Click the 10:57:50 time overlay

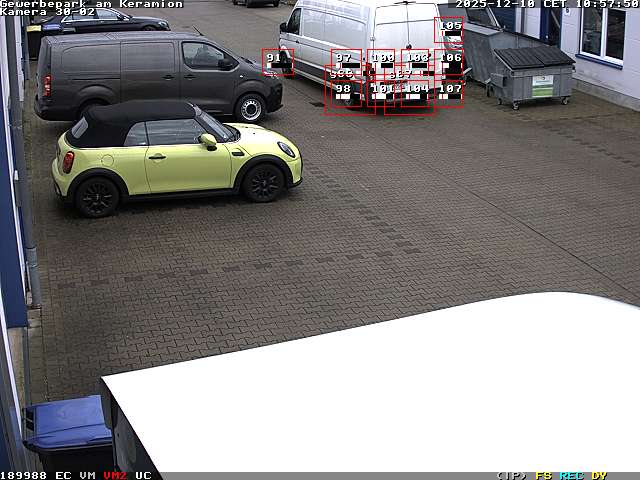[603, 4]
